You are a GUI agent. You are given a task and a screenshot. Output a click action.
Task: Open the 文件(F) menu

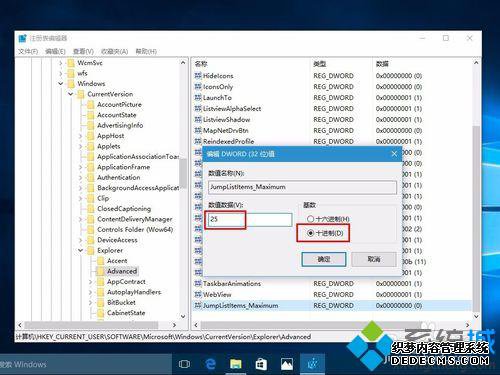click(28, 51)
